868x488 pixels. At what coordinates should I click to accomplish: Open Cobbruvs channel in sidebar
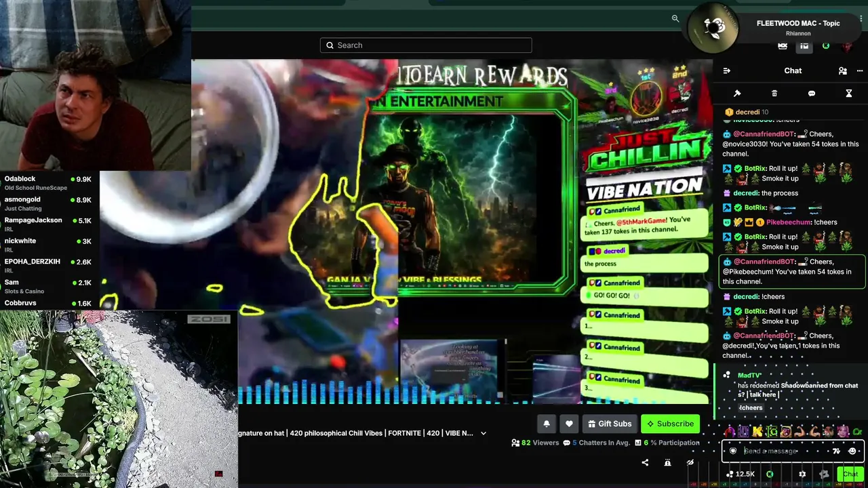point(48,303)
